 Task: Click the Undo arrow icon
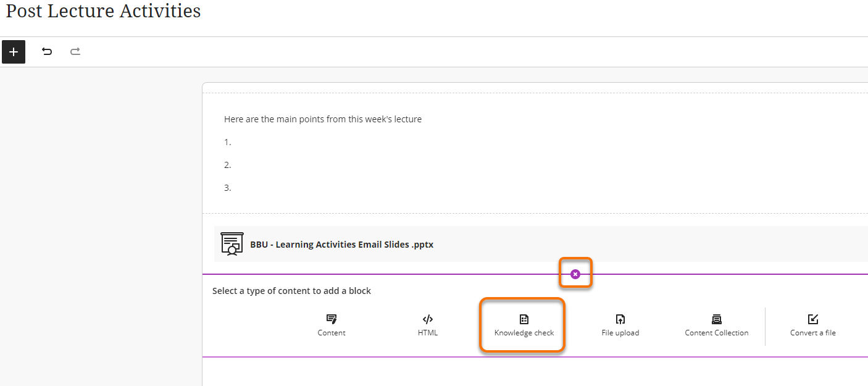[x=46, y=52]
